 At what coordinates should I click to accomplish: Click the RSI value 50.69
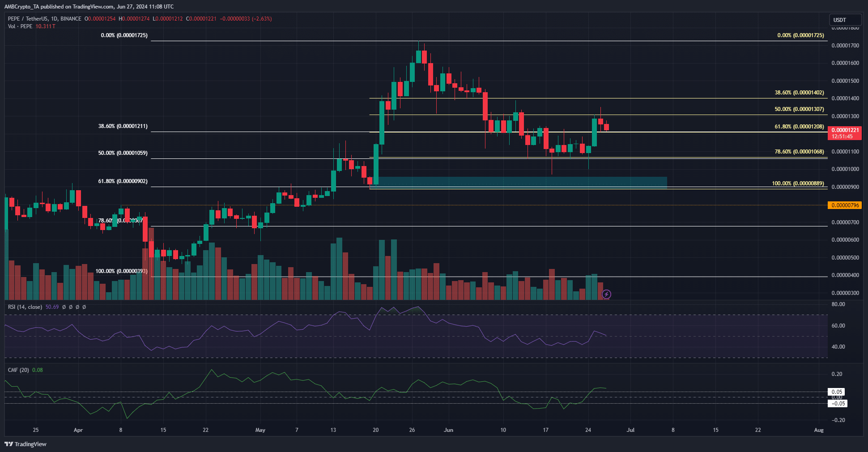52,307
